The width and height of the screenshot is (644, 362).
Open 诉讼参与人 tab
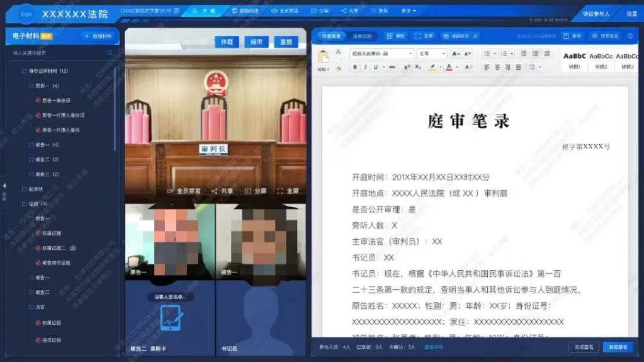tap(596, 14)
